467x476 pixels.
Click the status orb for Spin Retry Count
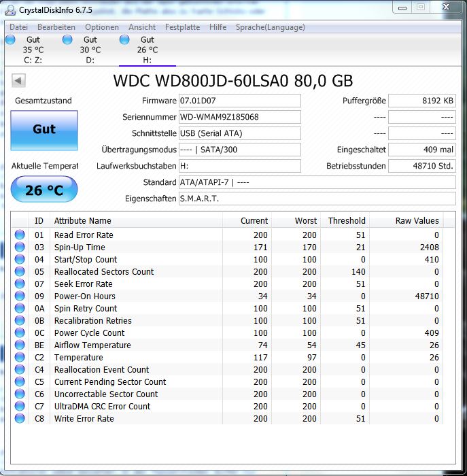[20, 308]
